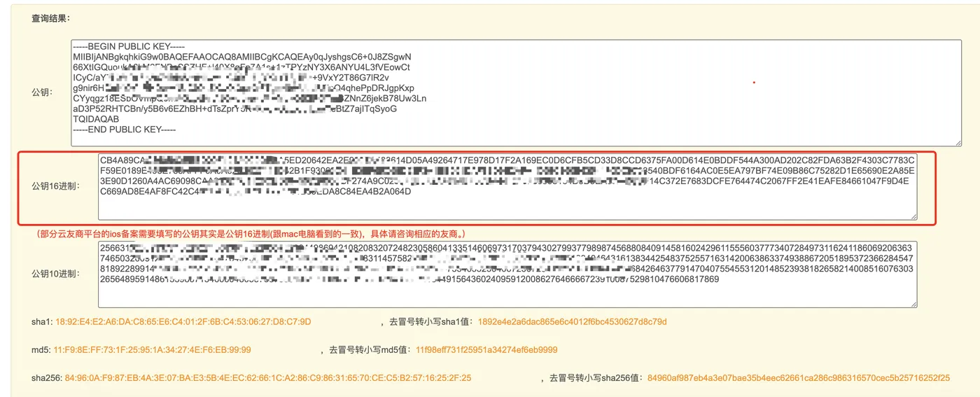This screenshot has height=397, width=980.
Task: Click the 去冒号转小写sha1值 label
Action: point(432,322)
